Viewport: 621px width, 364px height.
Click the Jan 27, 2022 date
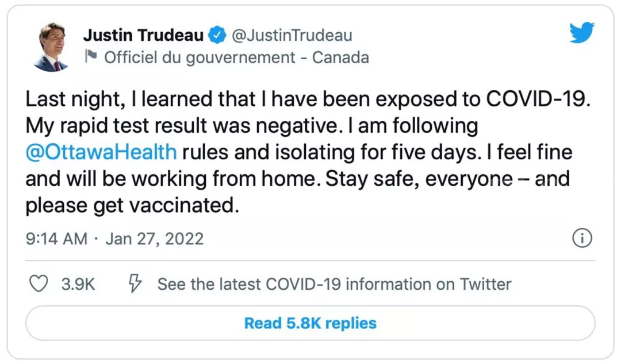pos(155,239)
